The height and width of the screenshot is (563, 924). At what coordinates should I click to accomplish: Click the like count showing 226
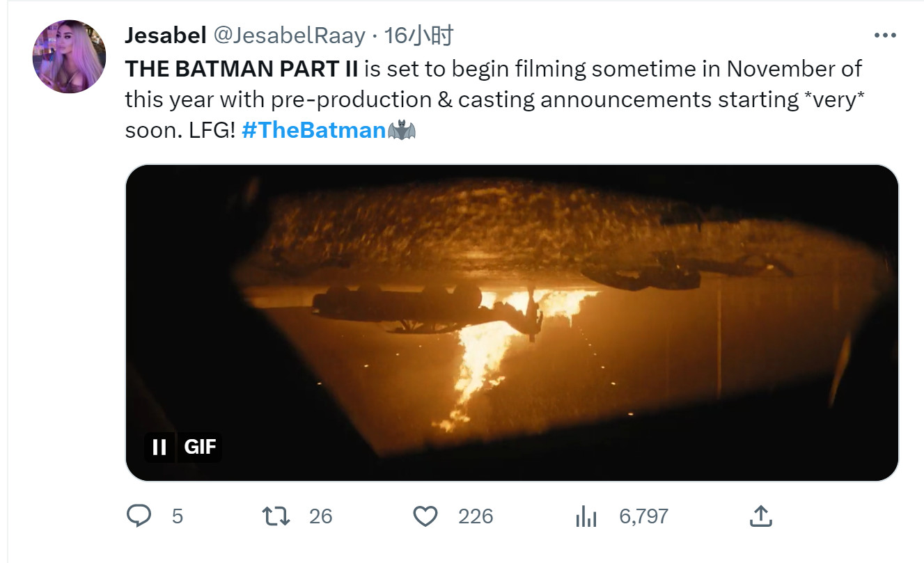476,516
